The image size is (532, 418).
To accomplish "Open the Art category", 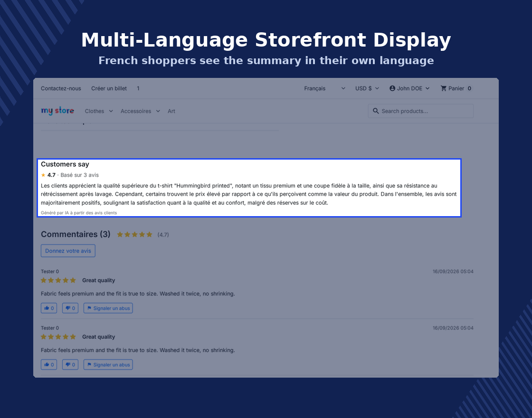I will point(171,111).
